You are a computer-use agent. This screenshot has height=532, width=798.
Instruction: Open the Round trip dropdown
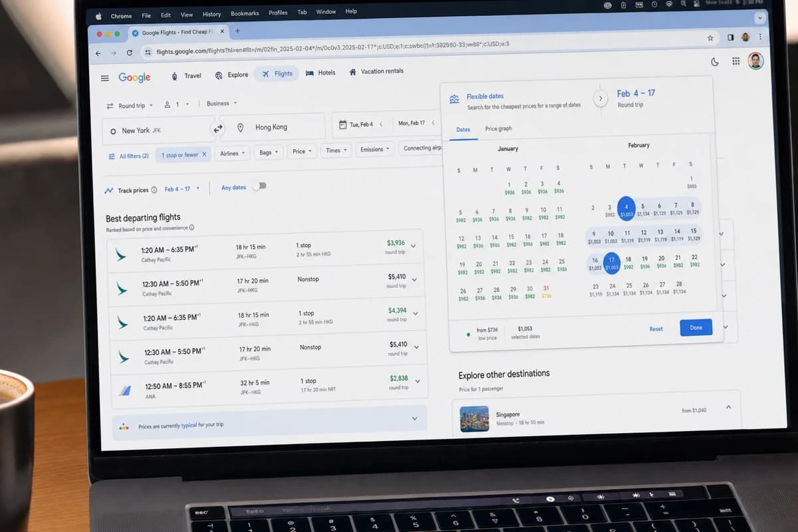coord(129,106)
